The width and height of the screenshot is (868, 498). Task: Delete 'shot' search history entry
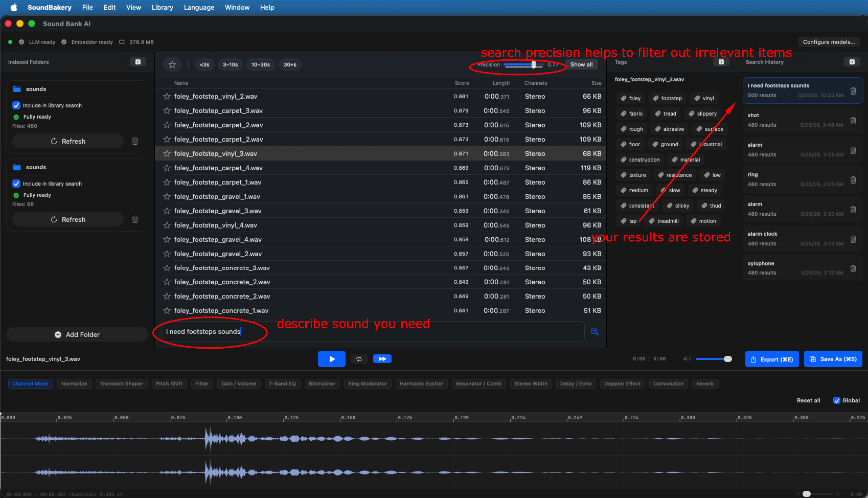tap(853, 121)
